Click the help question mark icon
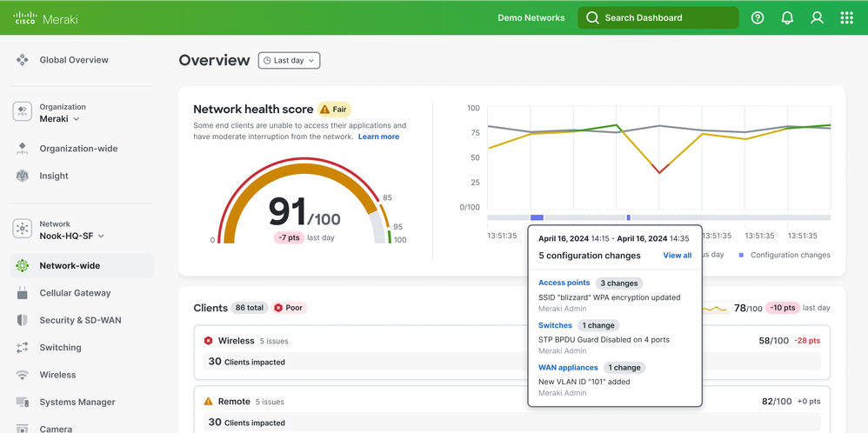 tap(758, 17)
